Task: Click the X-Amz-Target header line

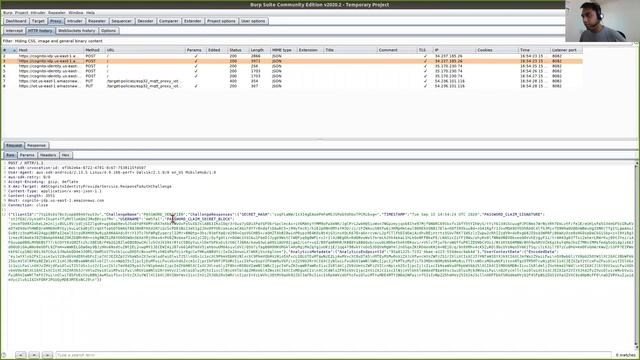Action: coord(90,187)
